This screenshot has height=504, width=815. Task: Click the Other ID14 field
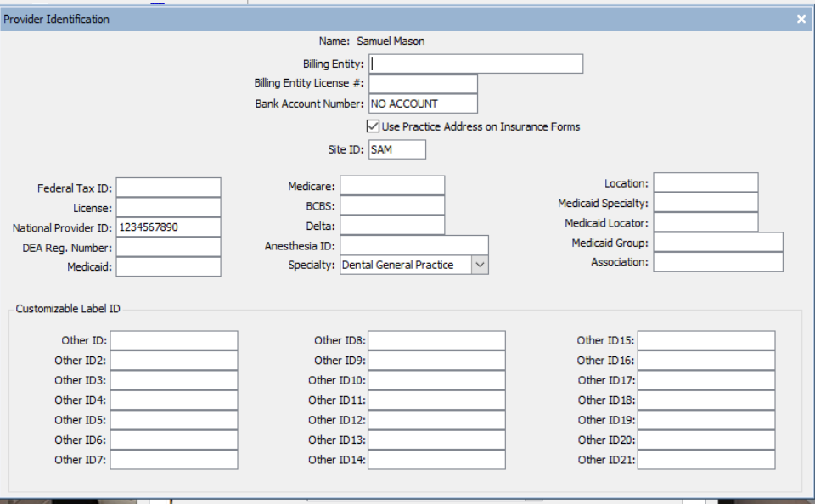[436, 460]
